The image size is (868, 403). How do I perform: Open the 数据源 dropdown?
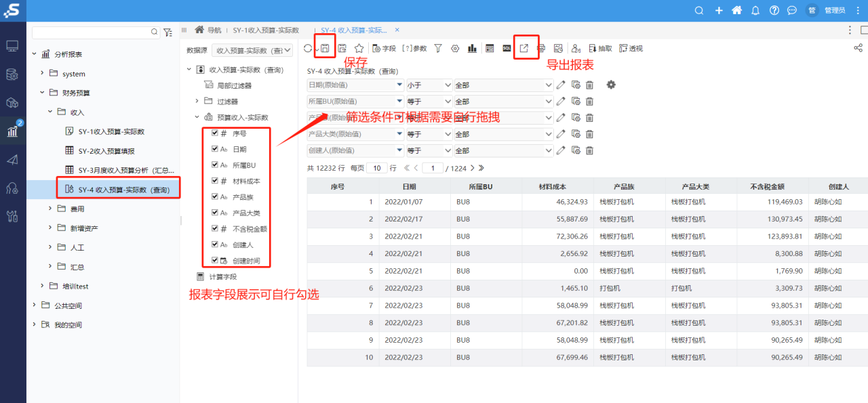tap(252, 50)
